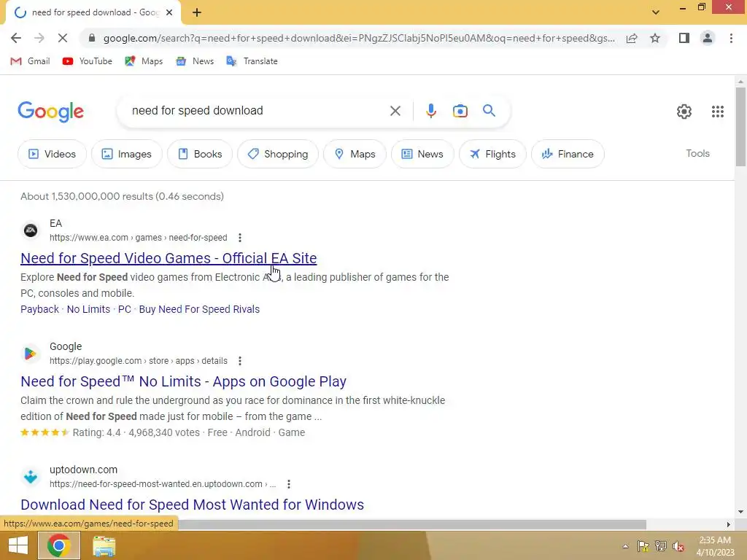
Task: Open Chrome profile menu
Action: tap(708, 38)
